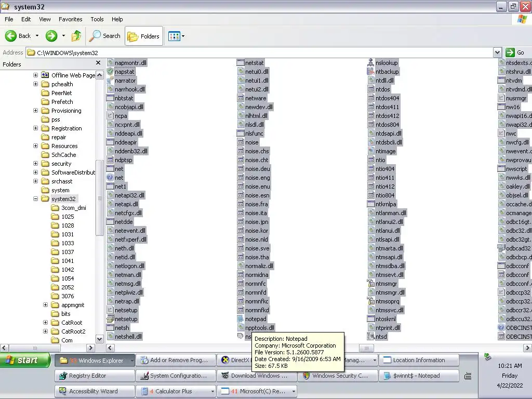Open the Tools menu
This screenshot has height=399, width=532.
pyautogui.click(x=97, y=19)
